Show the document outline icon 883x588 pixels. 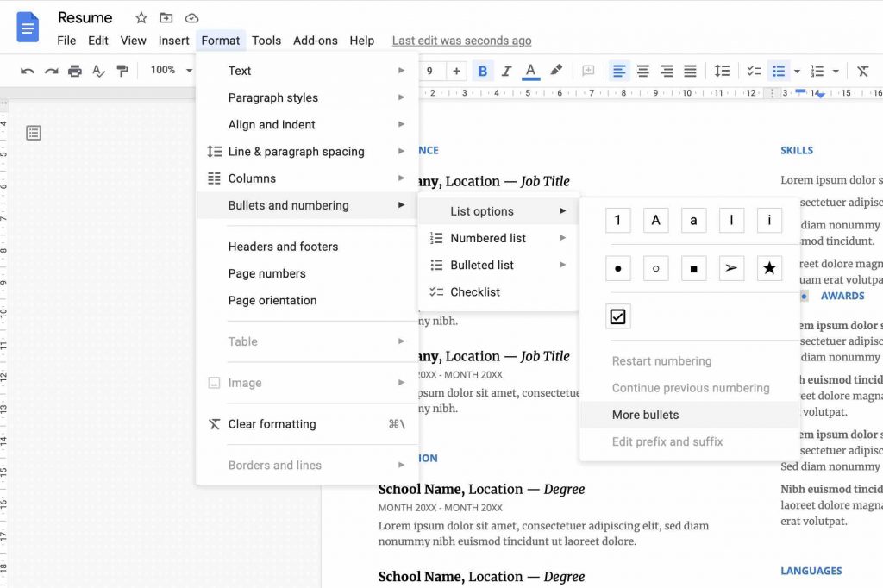click(34, 133)
